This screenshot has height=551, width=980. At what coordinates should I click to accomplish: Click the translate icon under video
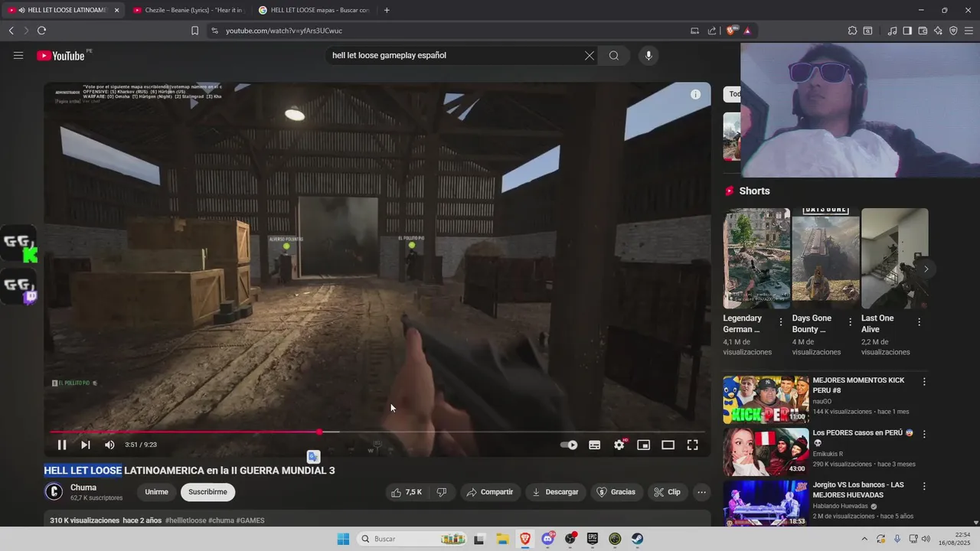pyautogui.click(x=313, y=457)
